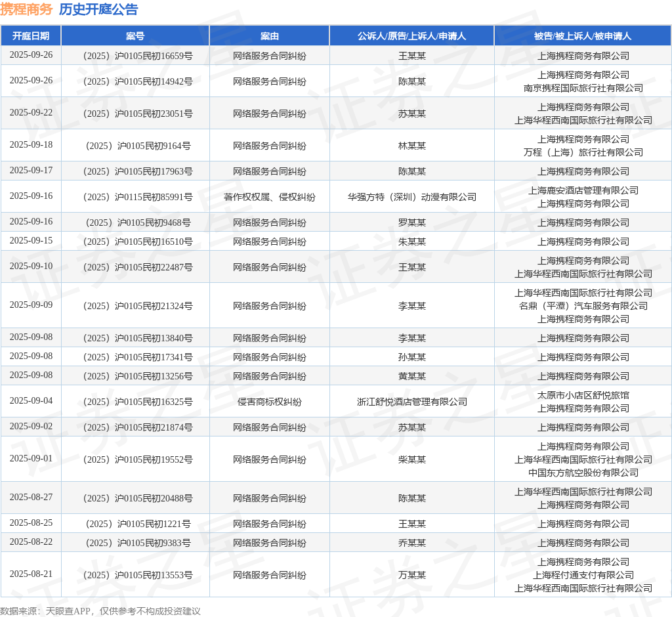The width and height of the screenshot is (672, 617).
Task: Click plaintiff name 林某某
Action: coord(412,145)
